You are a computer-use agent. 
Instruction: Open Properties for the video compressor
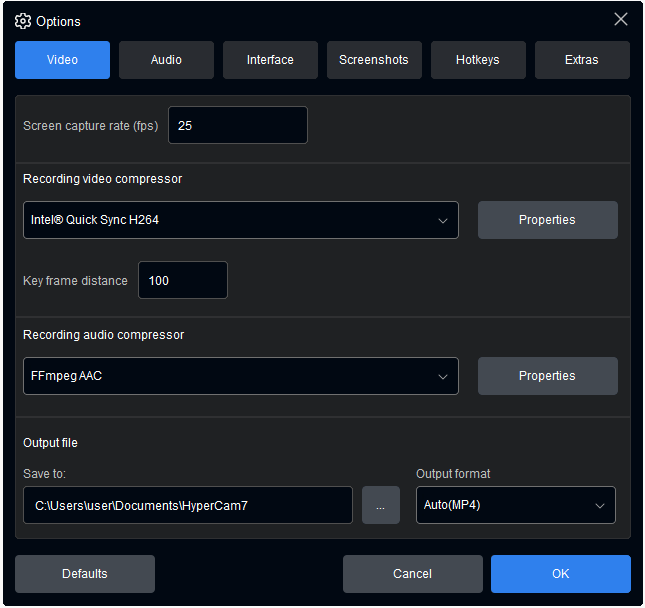tap(547, 220)
